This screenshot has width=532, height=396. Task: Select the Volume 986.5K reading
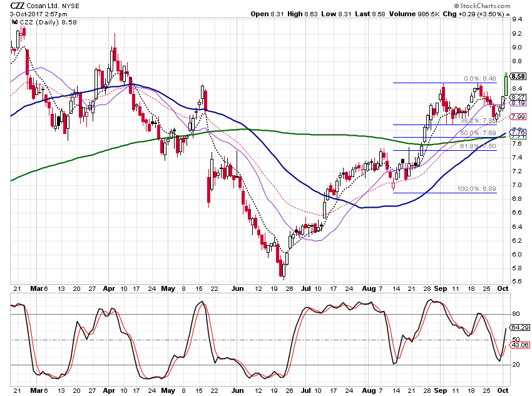(414, 14)
